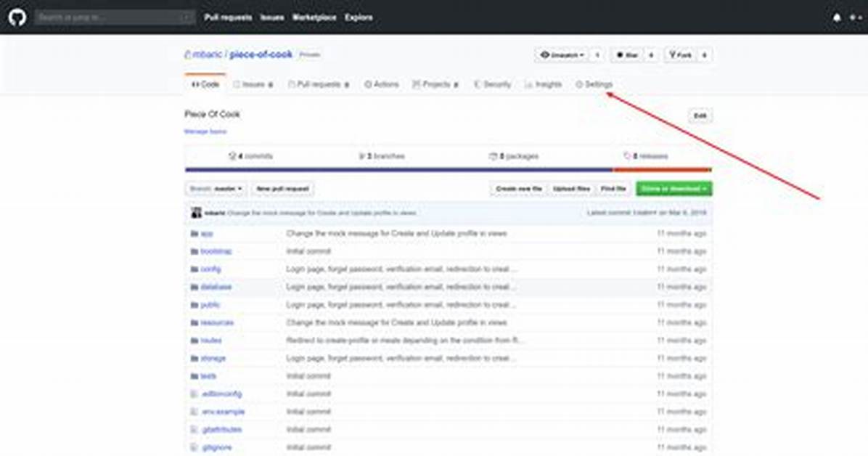Image resolution: width=868 pixels, height=456 pixels.
Task: View the star count beside Star
Action: click(651, 55)
